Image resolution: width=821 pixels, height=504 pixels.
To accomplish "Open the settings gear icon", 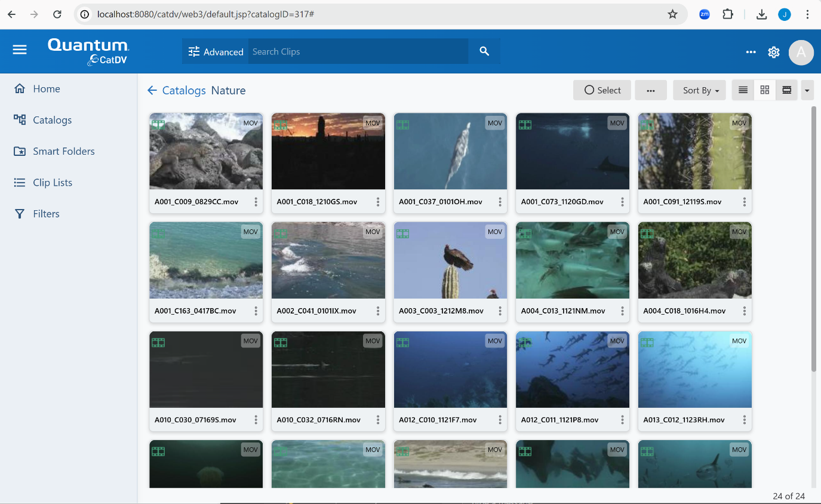I will pyautogui.click(x=774, y=52).
